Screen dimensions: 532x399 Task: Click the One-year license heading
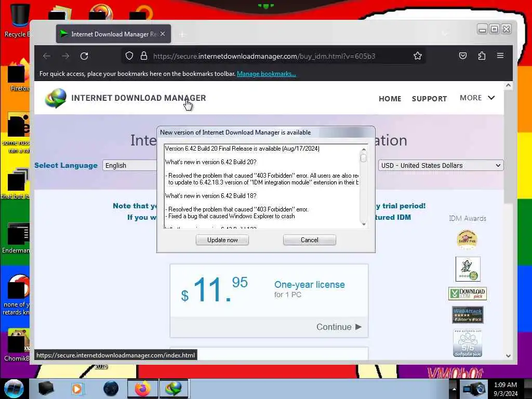pos(310,284)
